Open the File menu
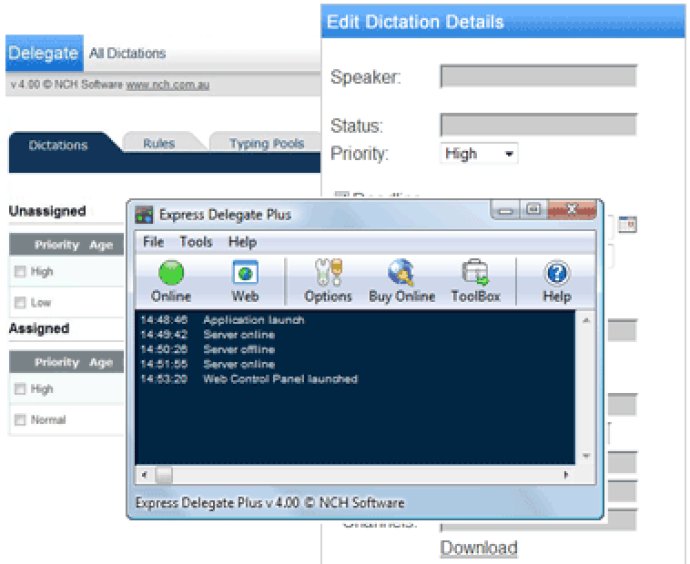Image resolution: width=690 pixels, height=564 pixels. tap(153, 242)
